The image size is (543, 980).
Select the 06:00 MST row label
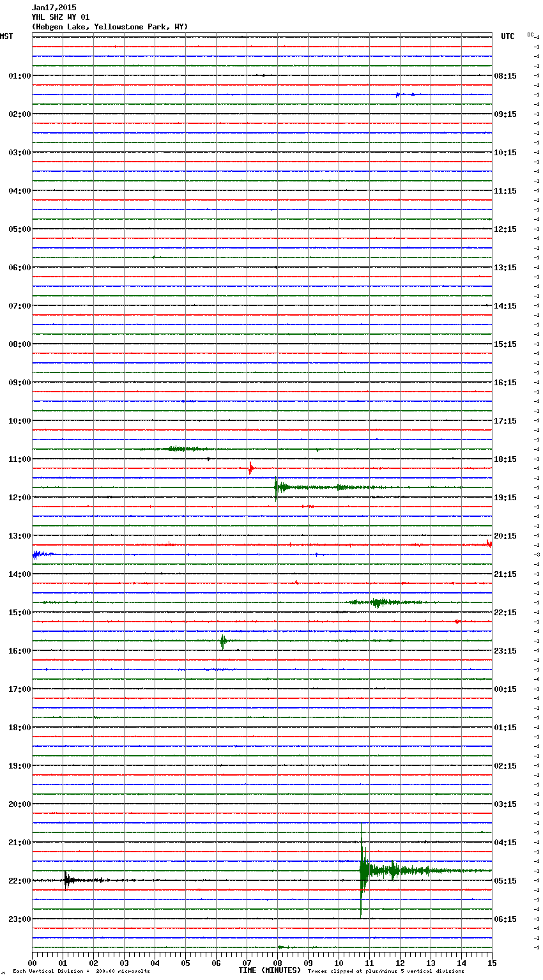coord(20,268)
